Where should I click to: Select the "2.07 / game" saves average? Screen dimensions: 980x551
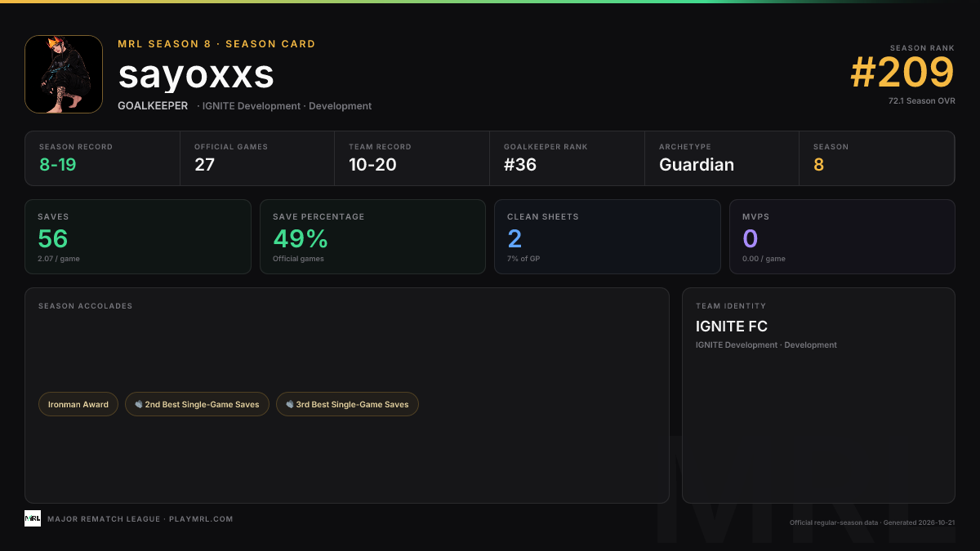click(x=59, y=259)
